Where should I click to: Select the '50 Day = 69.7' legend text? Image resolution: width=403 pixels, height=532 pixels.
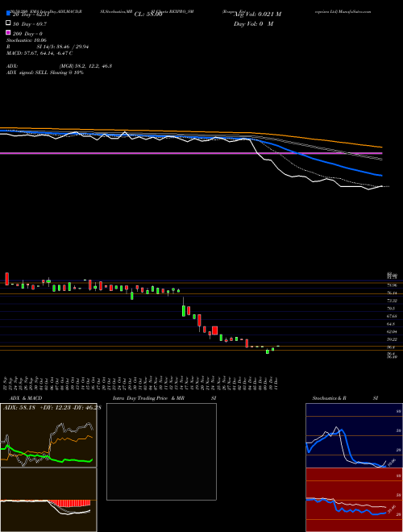(30, 24)
